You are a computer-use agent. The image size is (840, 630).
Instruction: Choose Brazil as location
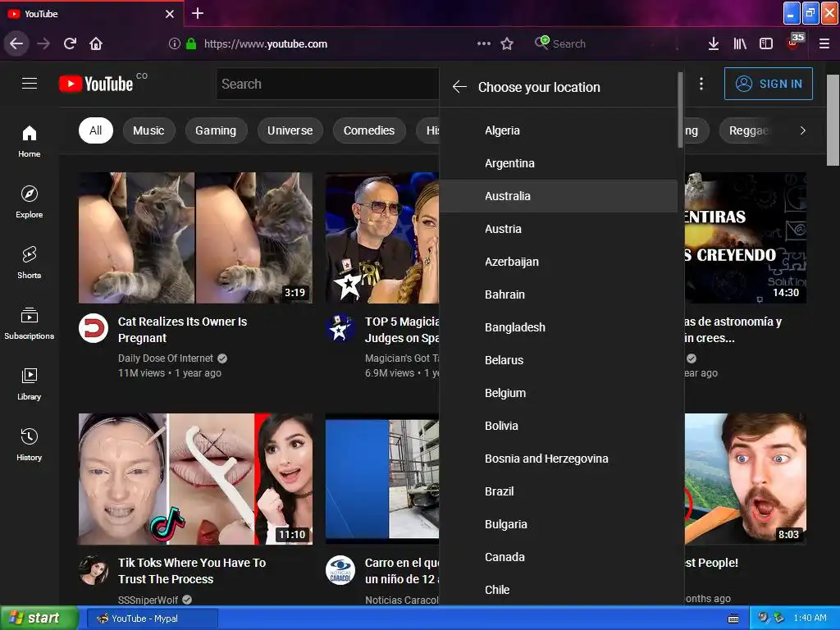[x=558, y=491]
